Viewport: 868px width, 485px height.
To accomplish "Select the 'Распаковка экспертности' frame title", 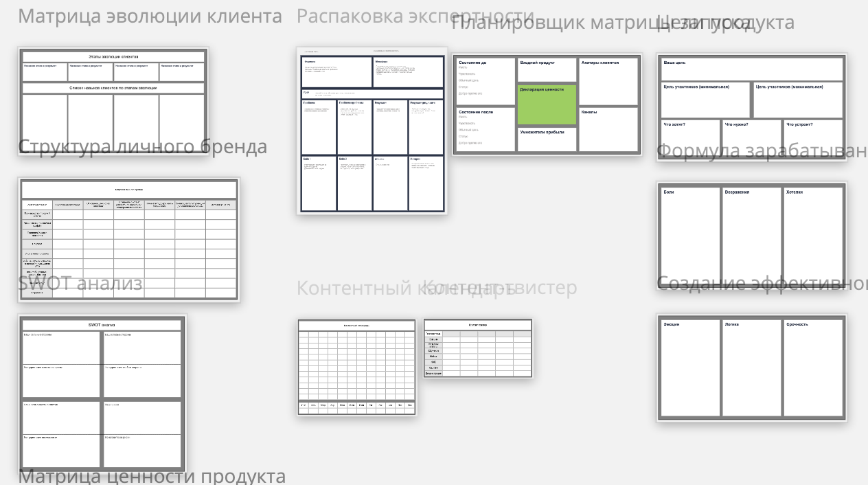I will click(415, 16).
